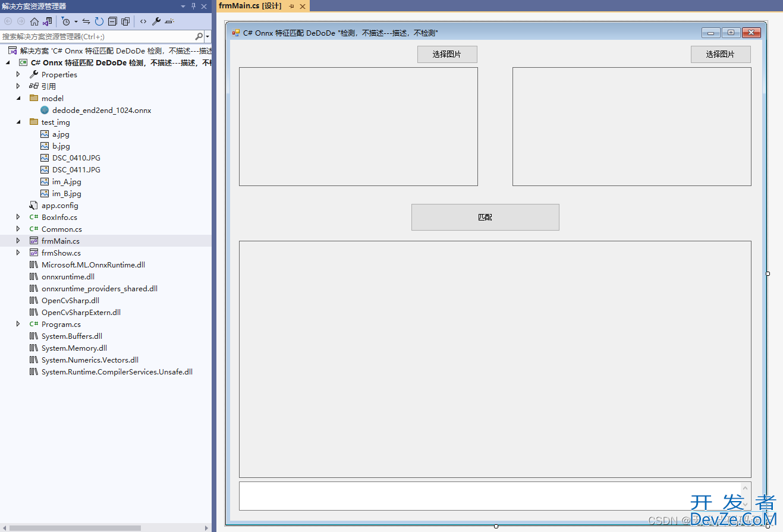Select b.jpg in test_img
The width and height of the screenshot is (783, 532).
[61, 146]
